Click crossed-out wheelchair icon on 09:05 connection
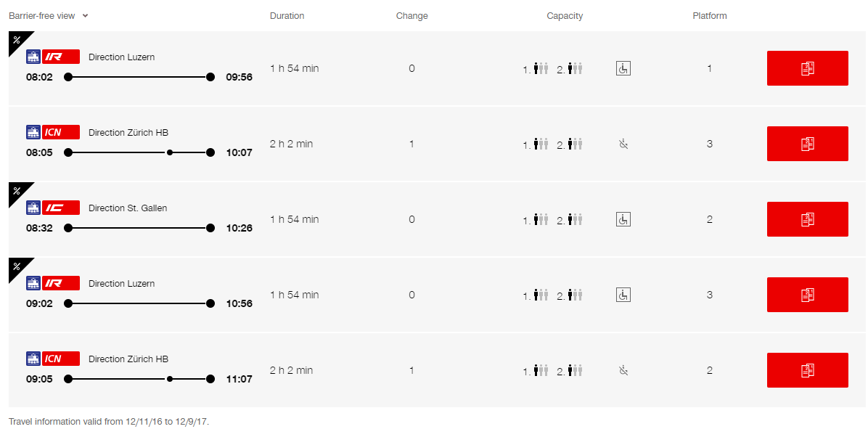This screenshot has height=429, width=868. pos(623,369)
